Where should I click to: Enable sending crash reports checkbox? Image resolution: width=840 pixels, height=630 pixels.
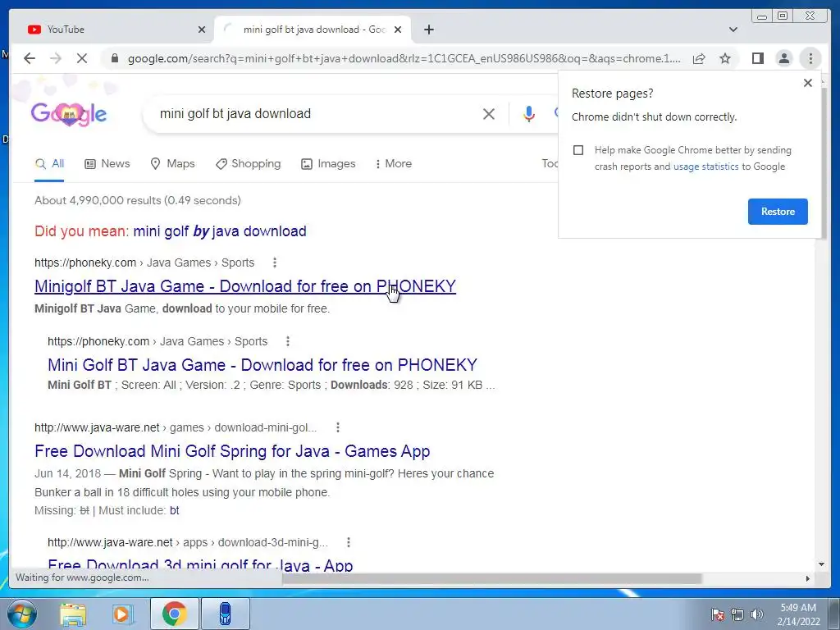click(578, 150)
